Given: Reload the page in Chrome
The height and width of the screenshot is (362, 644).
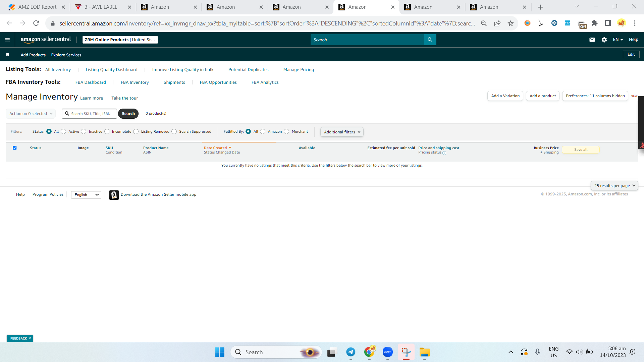Looking at the screenshot, I should (x=36, y=23).
